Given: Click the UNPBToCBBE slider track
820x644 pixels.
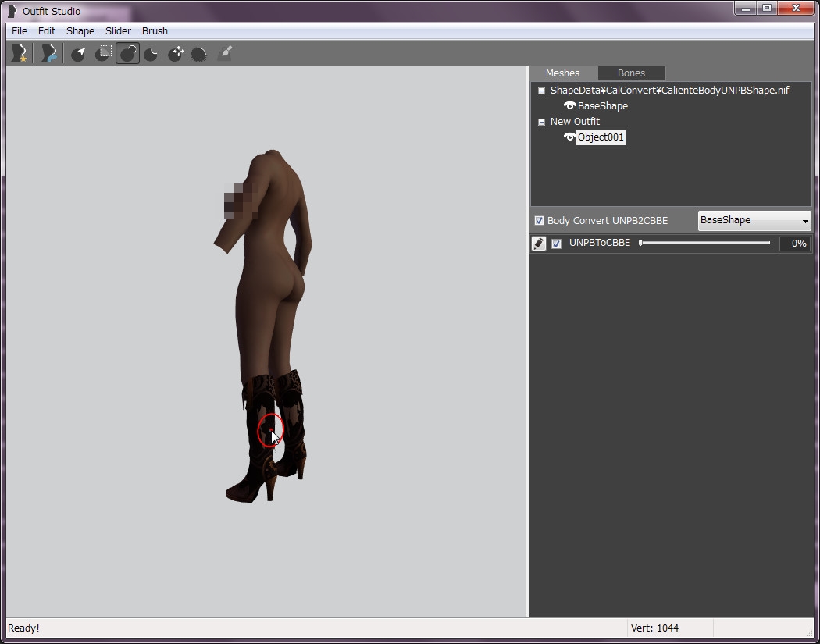Looking at the screenshot, I should tap(704, 244).
